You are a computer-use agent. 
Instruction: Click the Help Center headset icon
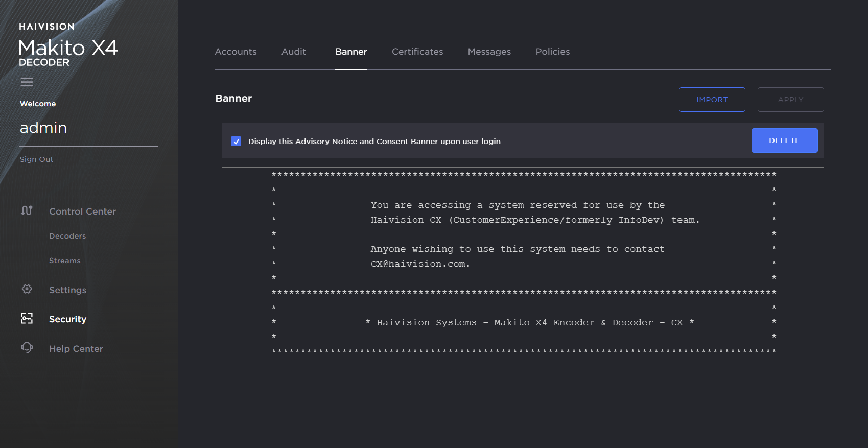(27, 348)
